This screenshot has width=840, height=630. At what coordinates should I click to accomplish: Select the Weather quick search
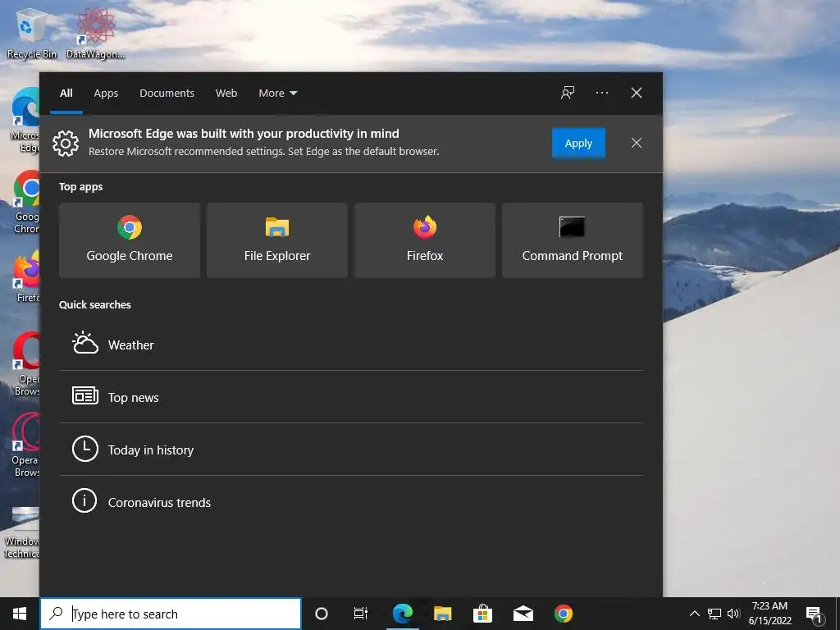(x=351, y=345)
